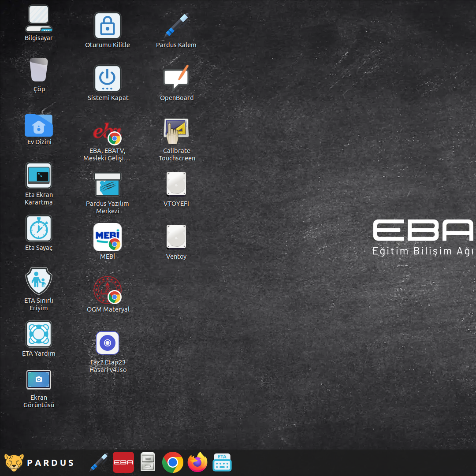Image resolution: width=476 pixels, height=476 pixels.
Task: Launch Ekran Görüntüsü screenshot tool
Action: [x=39, y=380]
